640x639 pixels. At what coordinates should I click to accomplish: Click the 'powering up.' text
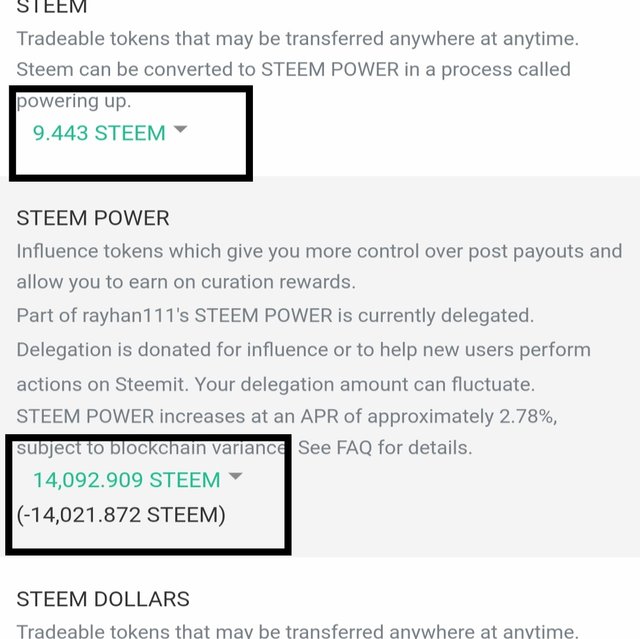74,102
